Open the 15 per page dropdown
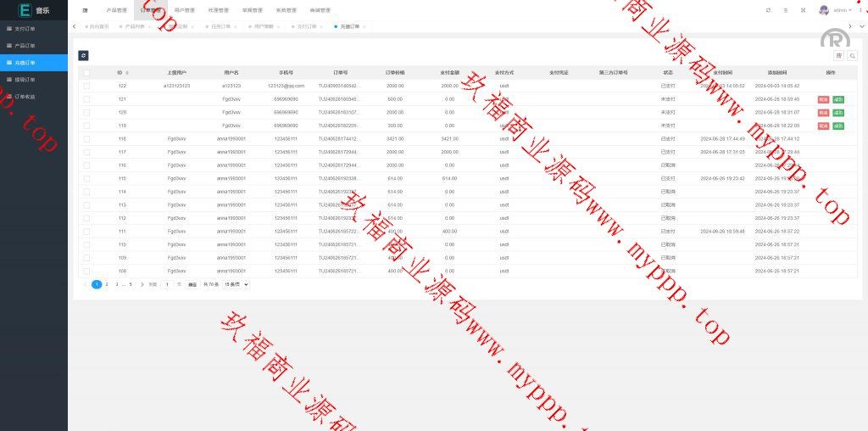The image size is (868, 431). click(x=236, y=284)
